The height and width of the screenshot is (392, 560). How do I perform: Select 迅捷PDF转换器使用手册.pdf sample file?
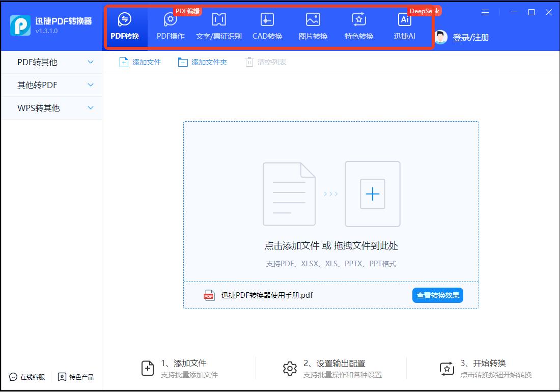click(267, 295)
